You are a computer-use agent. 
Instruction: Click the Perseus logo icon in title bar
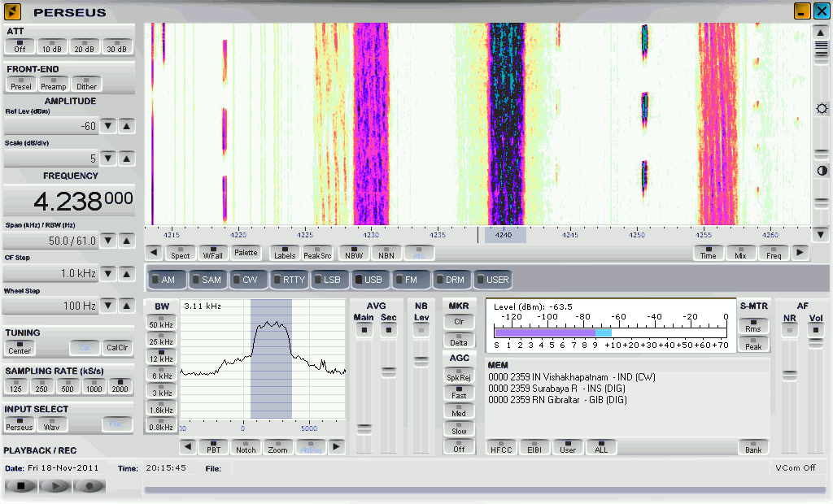13,11
